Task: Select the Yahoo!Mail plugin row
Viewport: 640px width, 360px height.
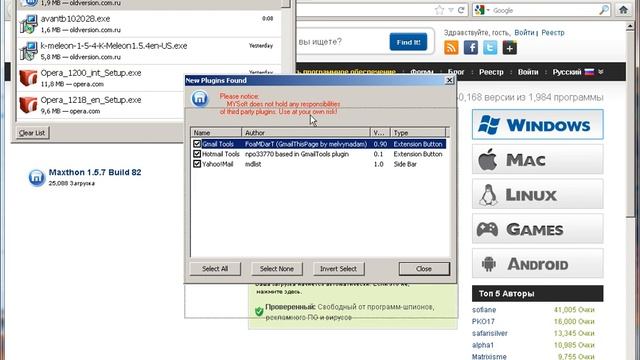Action: 318,164
